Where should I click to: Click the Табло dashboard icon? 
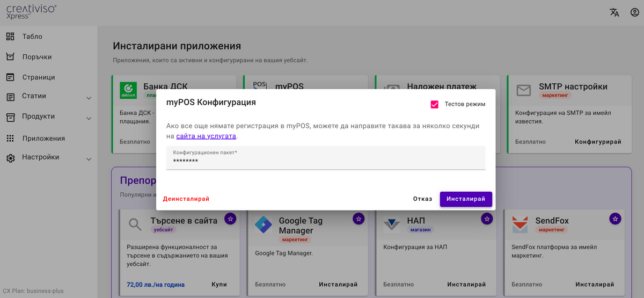[x=10, y=37]
